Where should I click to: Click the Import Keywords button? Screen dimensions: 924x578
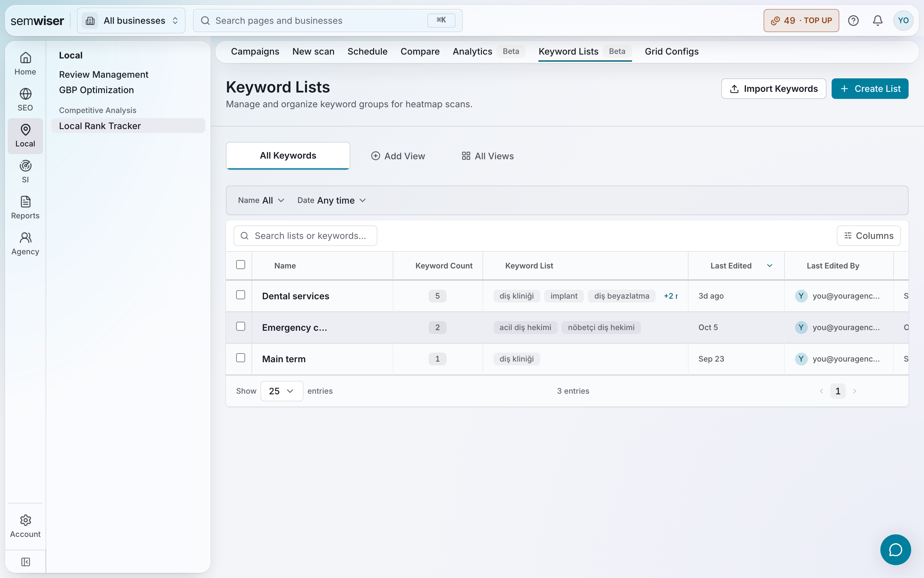(774, 89)
